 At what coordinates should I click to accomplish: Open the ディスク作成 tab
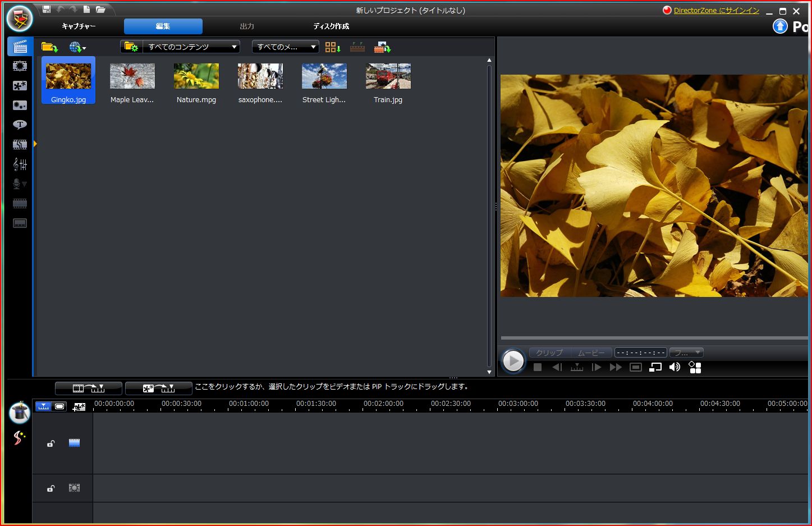click(x=331, y=26)
